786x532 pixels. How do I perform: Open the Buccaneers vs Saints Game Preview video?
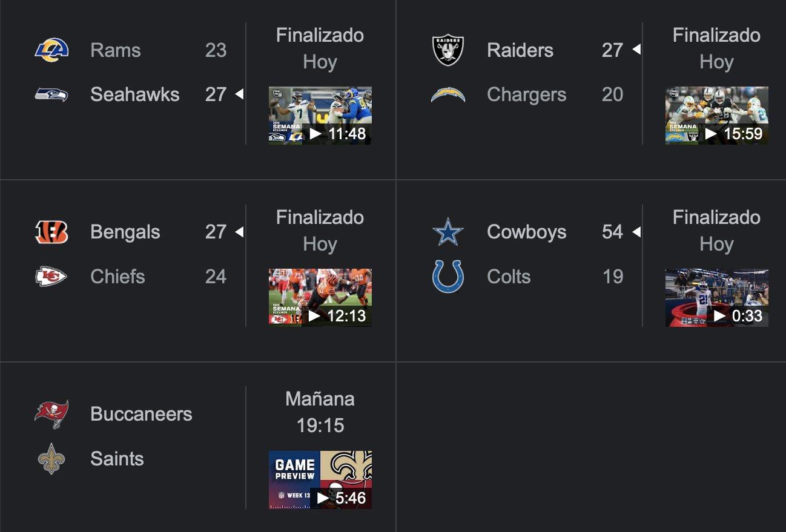[x=320, y=480]
